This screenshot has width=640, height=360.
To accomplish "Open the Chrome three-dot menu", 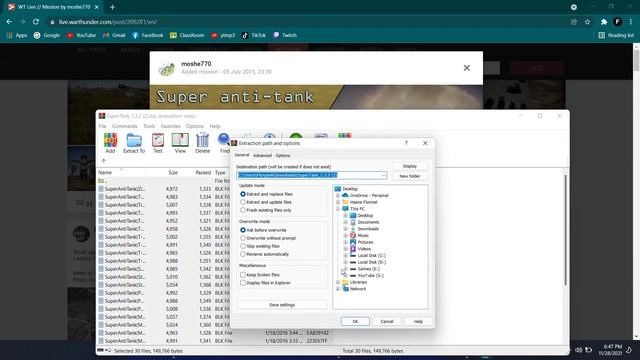I will (631, 22).
